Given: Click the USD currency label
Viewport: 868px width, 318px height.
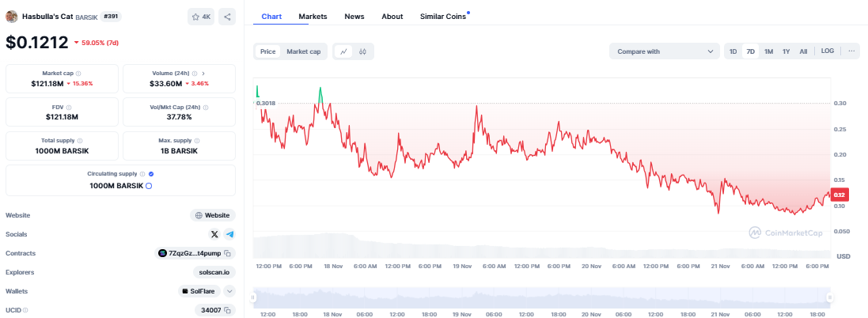Looking at the screenshot, I should click(x=843, y=256).
